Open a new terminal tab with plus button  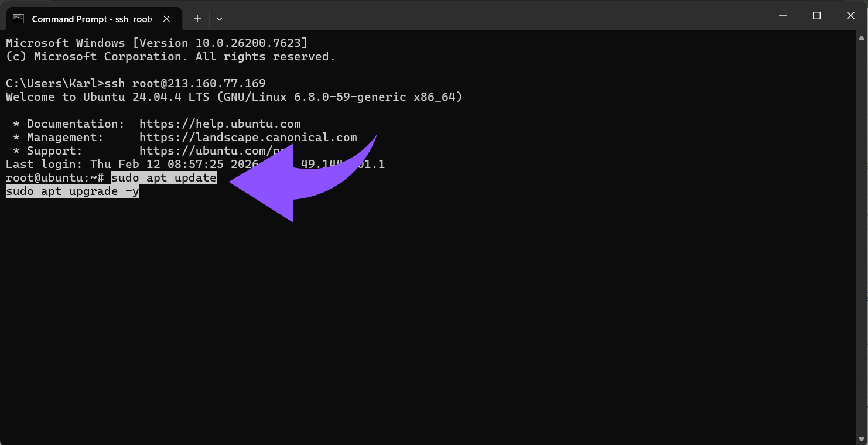click(x=197, y=19)
